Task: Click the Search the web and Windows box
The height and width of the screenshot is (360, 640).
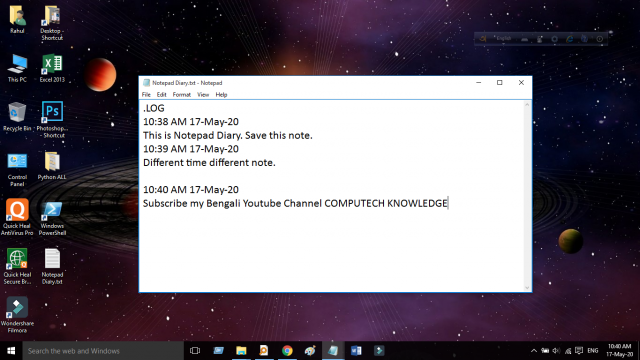Action: 103,351
